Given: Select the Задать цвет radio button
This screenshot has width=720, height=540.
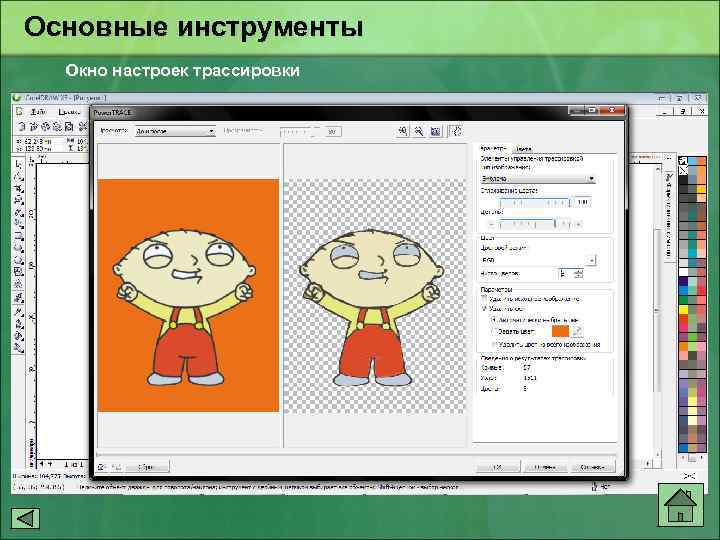Looking at the screenshot, I should pyautogui.click(x=494, y=331).
